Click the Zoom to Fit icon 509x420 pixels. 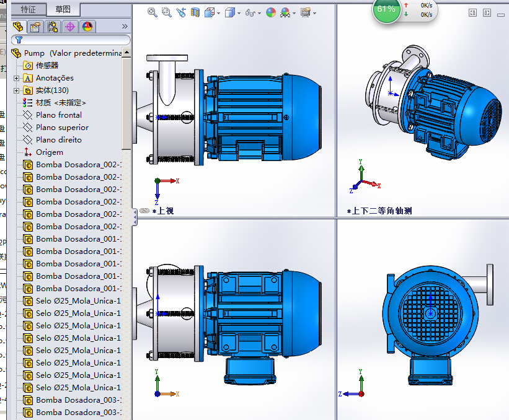[153, 12]
